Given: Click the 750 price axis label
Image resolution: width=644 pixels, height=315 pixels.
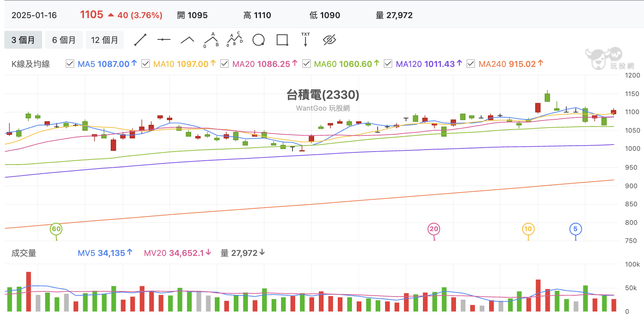Looking at the screenshot, I should coord(631,241).
